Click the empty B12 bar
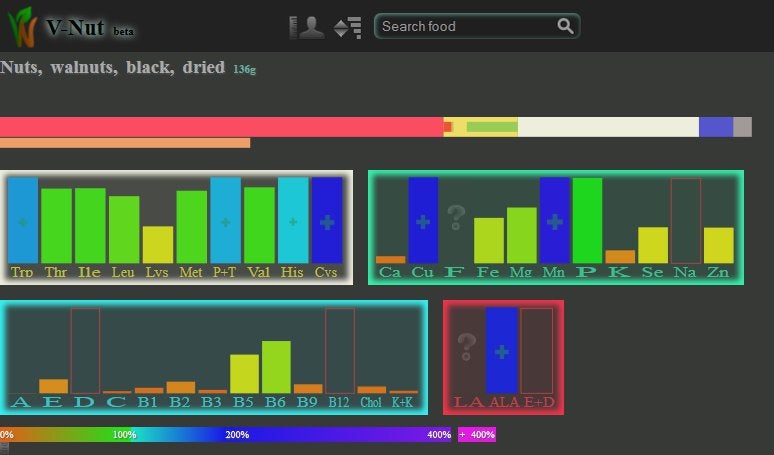 (340, 350)
